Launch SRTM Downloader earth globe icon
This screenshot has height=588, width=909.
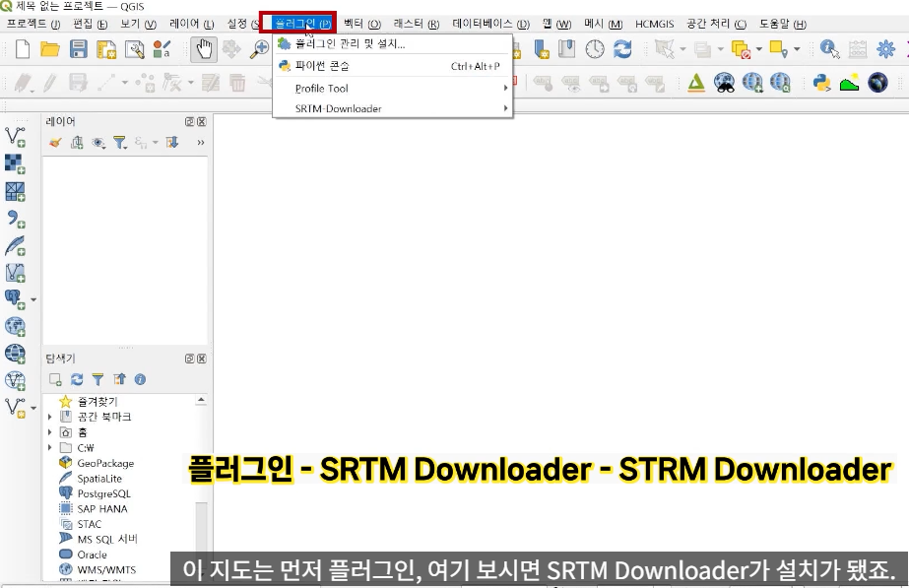(x=877, y=83)
